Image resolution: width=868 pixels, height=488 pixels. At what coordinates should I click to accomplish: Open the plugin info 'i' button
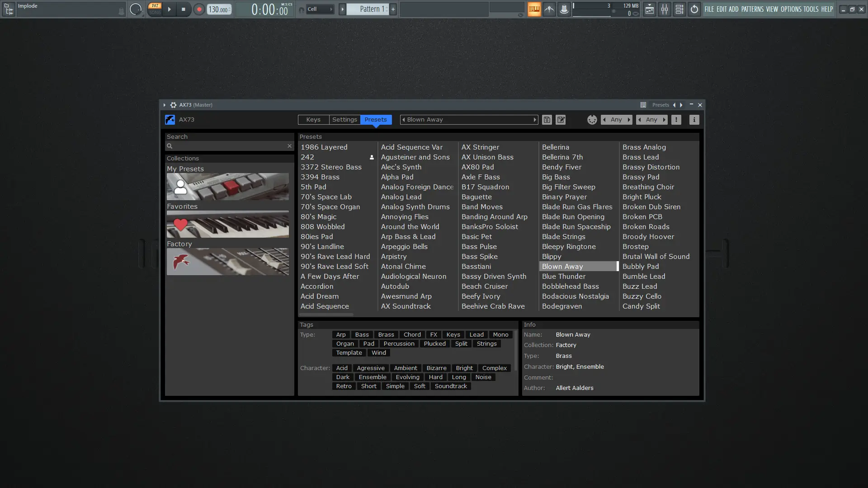point(694,120)
